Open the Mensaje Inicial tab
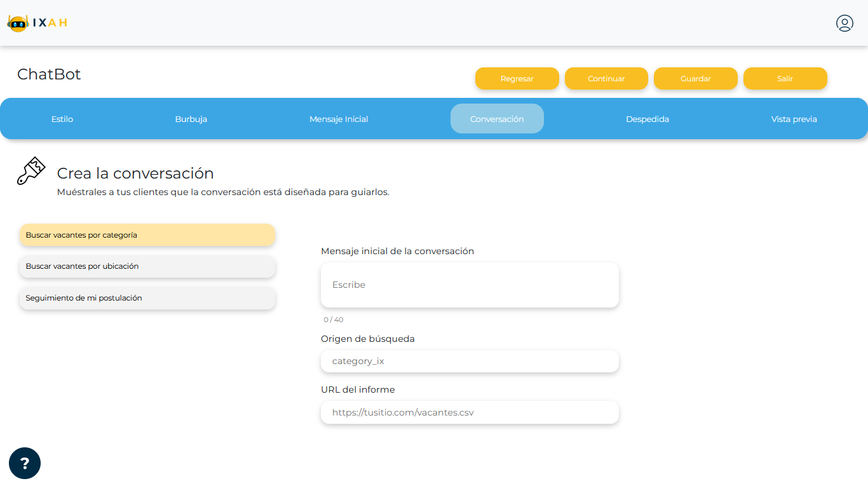This screenshot has width=868, height=488. 339,119
